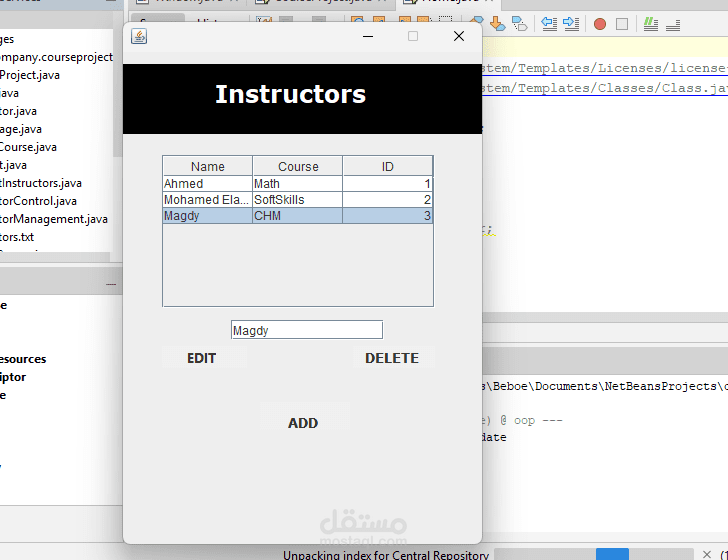Select the Magdy cell in the table

[x=208, y=215]
